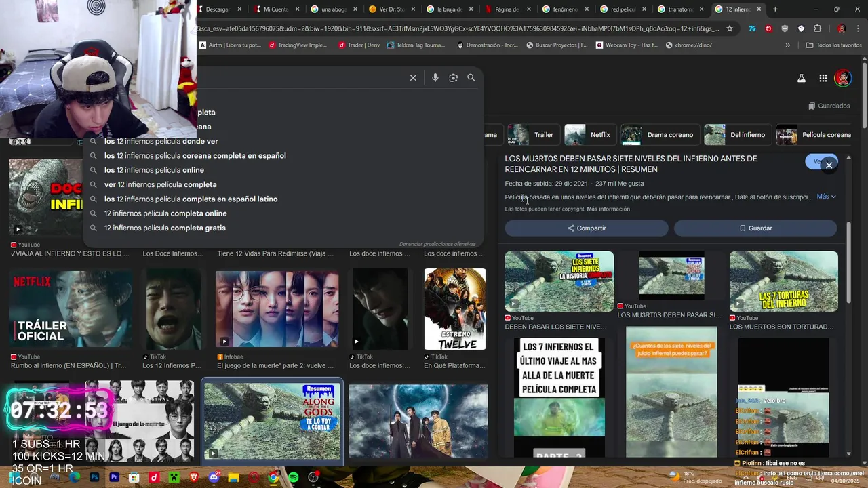Select 'Trailer' filter chip
Image resolution: width=868 pixels, height=488 pixels.
(x=535, y=135)
